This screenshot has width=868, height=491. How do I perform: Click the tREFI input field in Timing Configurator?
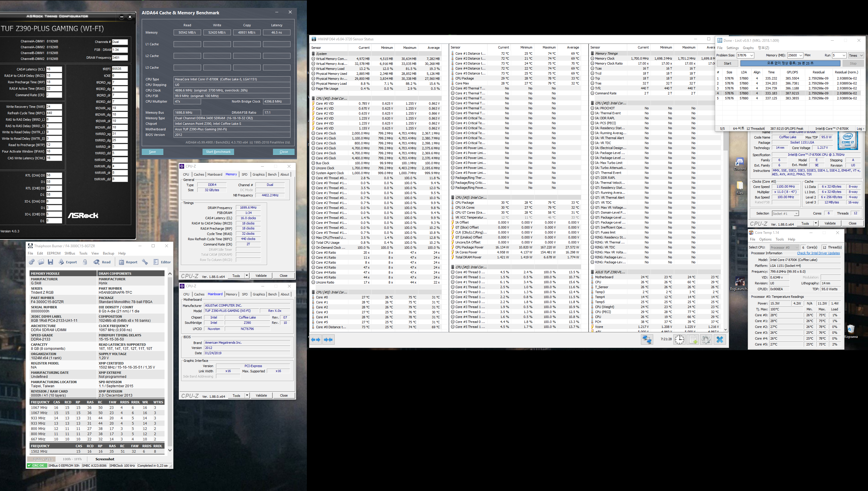[x=120, y=69]
